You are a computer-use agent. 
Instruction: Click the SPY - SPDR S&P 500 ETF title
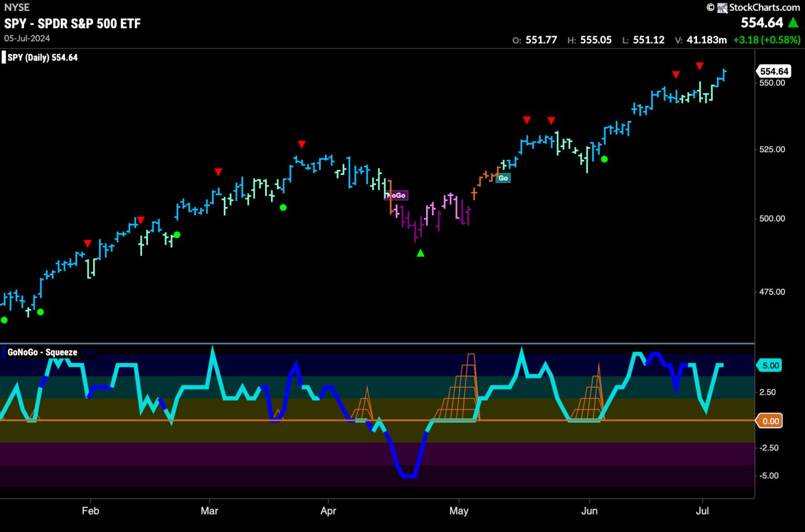72,24
